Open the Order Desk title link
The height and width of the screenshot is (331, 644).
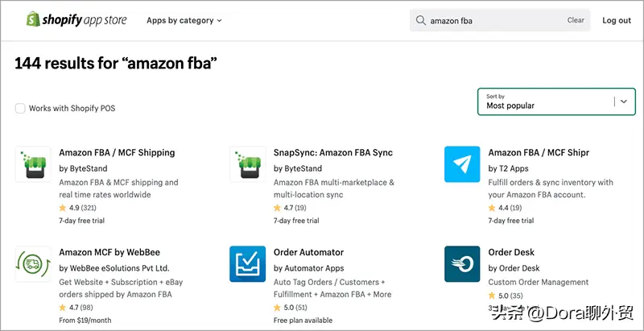(511, 252)
